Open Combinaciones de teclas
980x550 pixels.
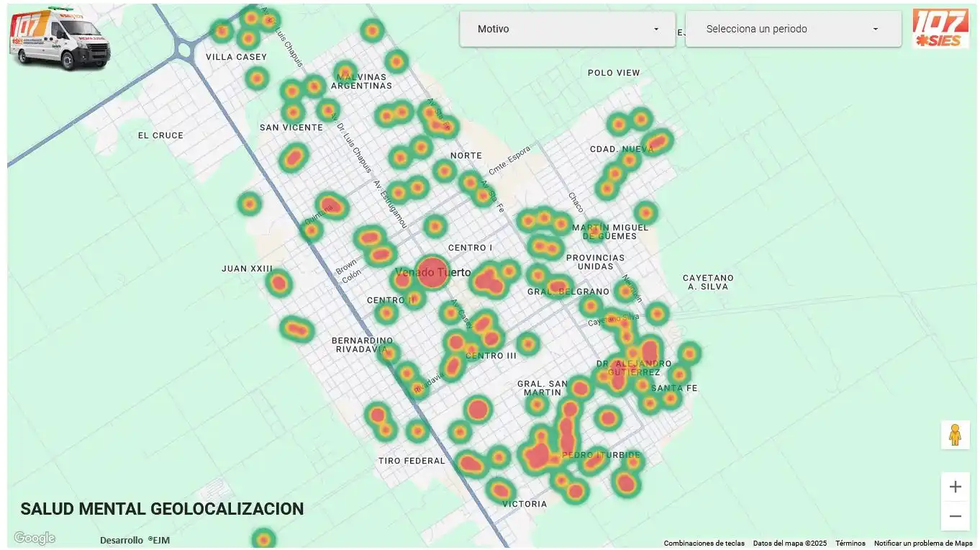click(x=704, y=544)
